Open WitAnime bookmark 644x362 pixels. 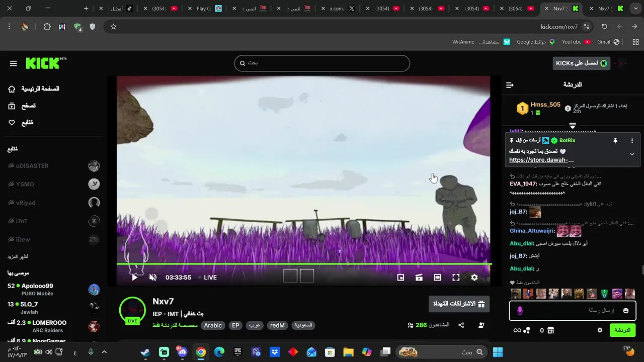(x=481, y=42)
